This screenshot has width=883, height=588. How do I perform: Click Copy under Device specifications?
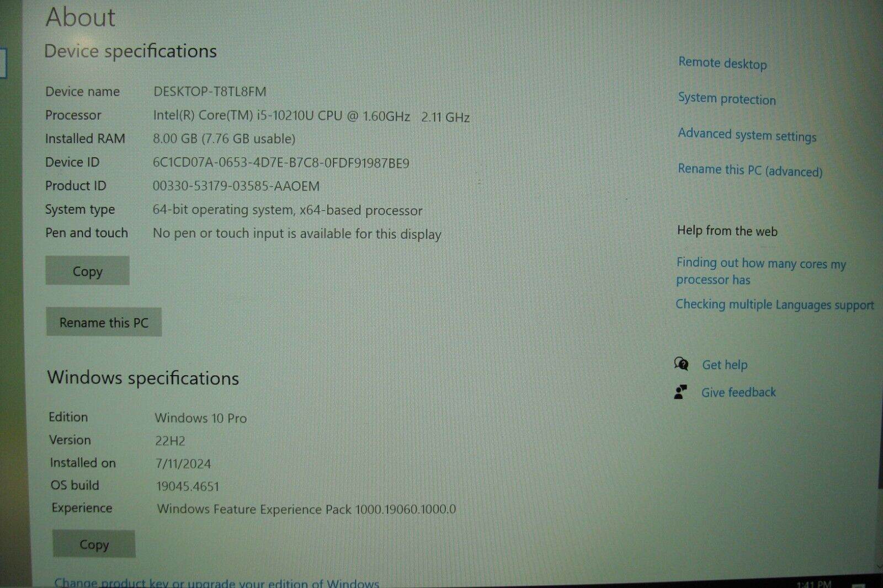click(87, 271)
